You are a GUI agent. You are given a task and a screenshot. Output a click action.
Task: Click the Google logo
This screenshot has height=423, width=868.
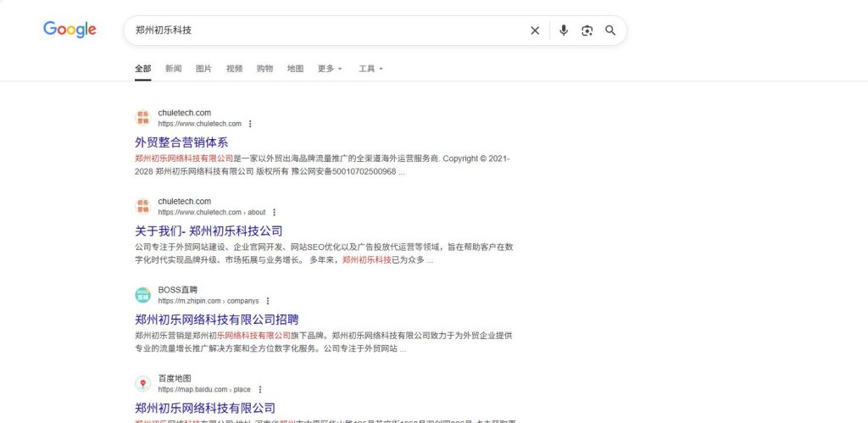click(70, 30)
